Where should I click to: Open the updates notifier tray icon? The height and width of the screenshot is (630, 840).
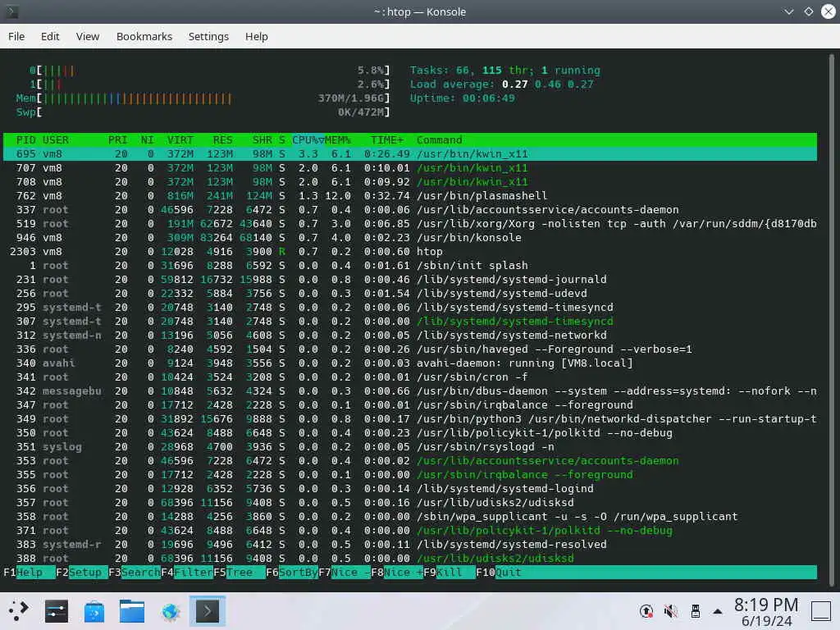(x=646, y=611)
